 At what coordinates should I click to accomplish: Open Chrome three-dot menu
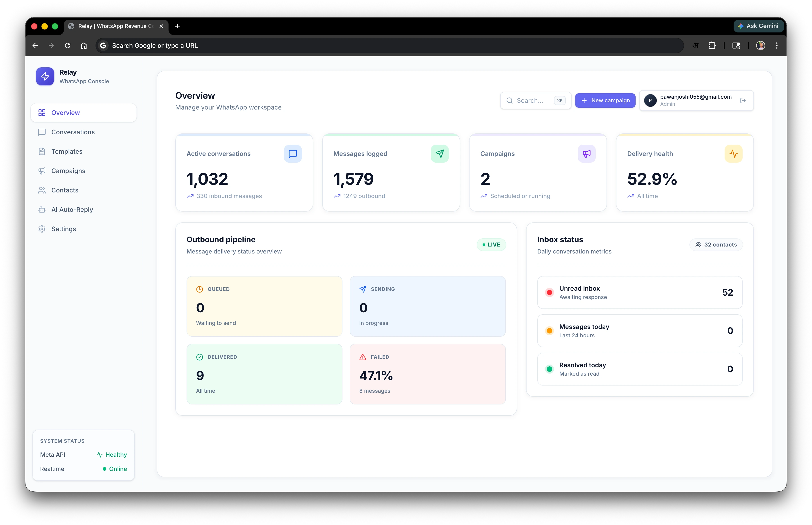tap(777, 45)
